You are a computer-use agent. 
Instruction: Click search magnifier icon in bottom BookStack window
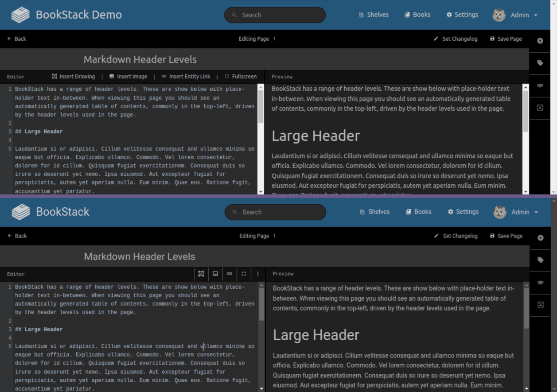click(x=234, y=212)
